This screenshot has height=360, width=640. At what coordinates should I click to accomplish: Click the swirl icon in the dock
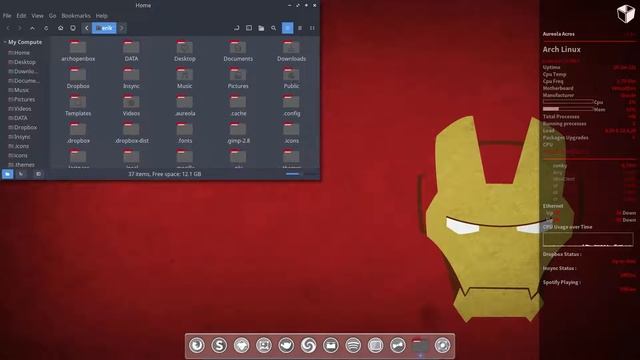coord(308,345)
